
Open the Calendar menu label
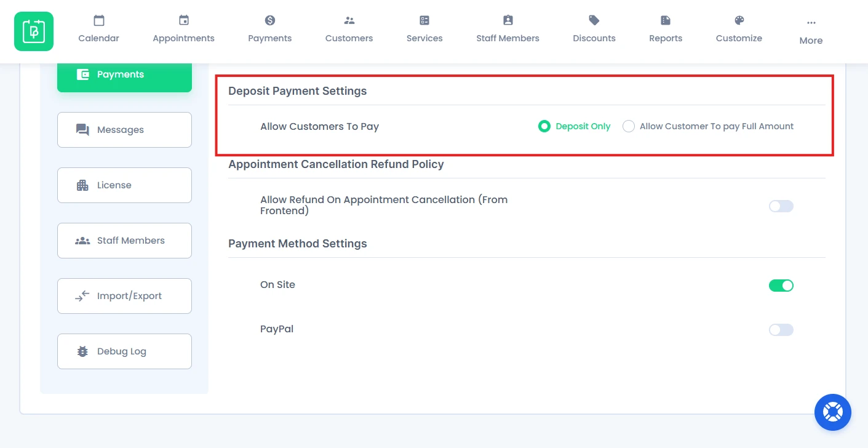(x=99, y=38)
